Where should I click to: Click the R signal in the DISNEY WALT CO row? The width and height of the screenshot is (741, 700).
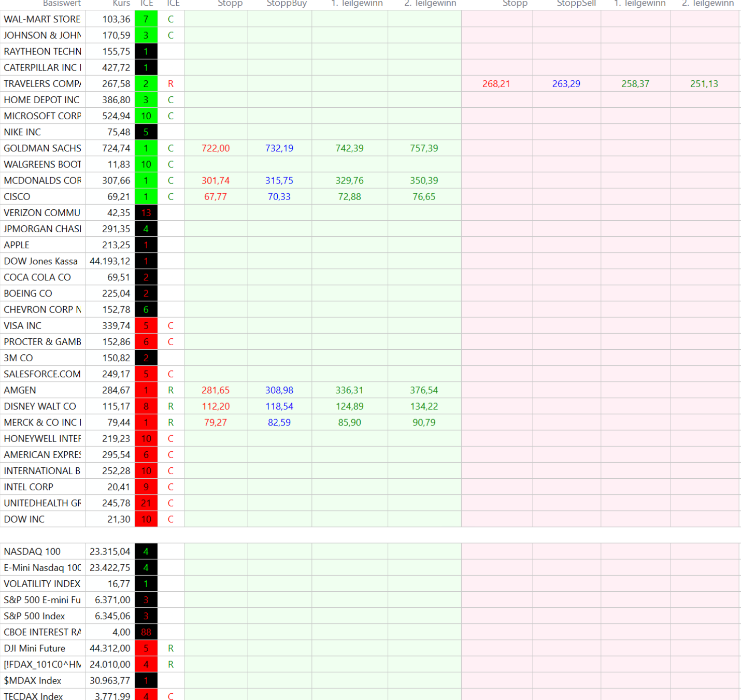(170, 406)
